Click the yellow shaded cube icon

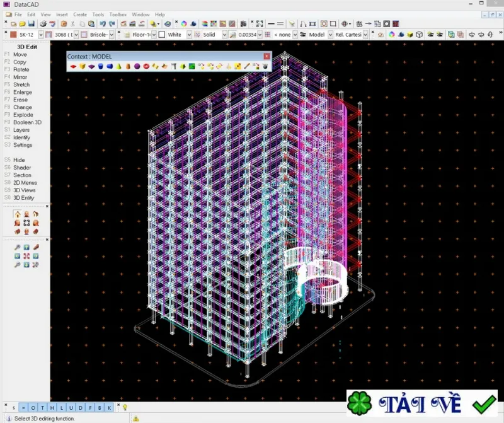click(410, 35)
